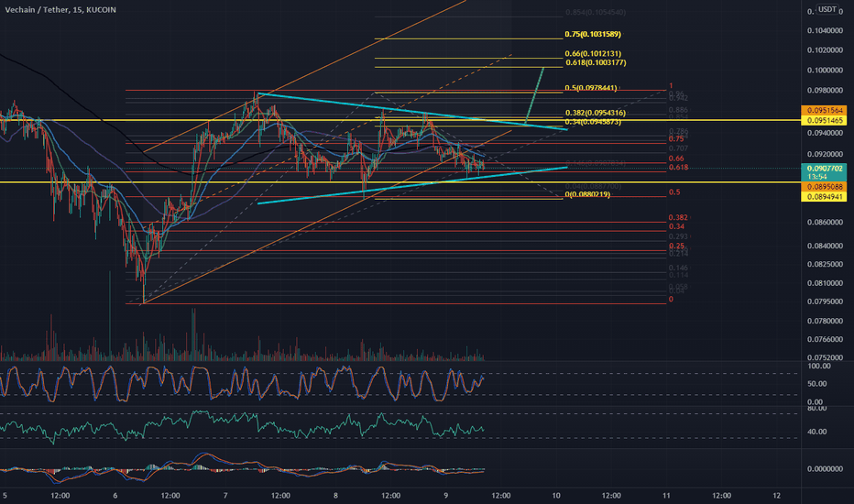Select the red 0.382 retracement level label
Screen dimensions: 854x504
pos(678,217)
